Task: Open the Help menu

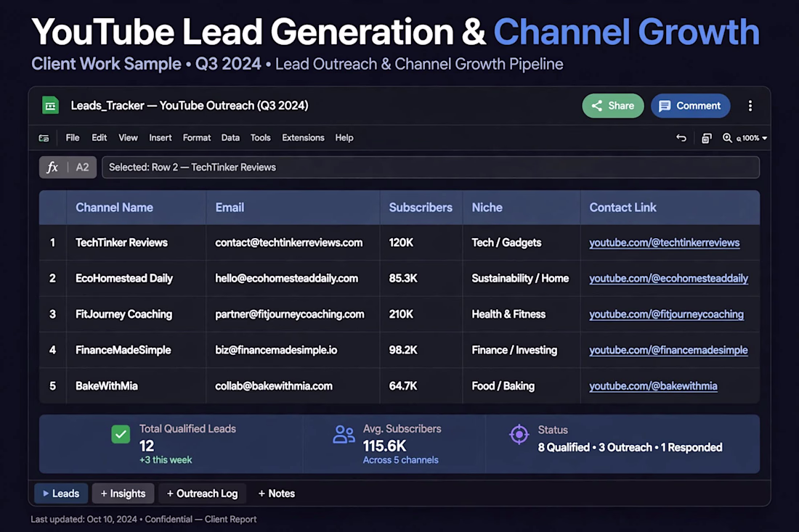Action: tap(344, 138)
